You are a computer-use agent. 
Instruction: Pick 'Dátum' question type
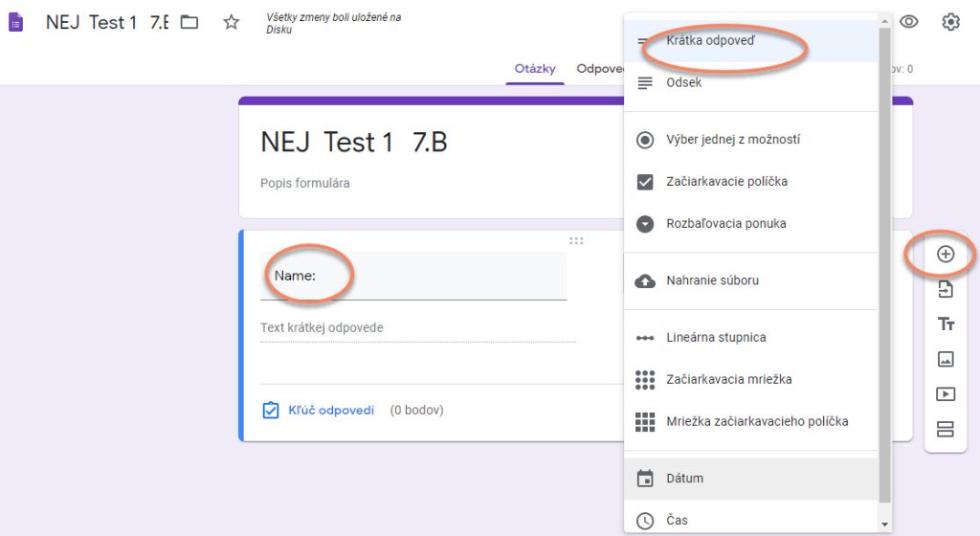(x=684, y=479)
